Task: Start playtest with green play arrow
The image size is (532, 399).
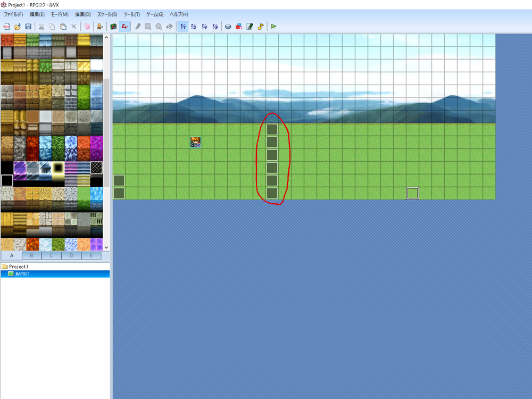Action: [273, 27]
